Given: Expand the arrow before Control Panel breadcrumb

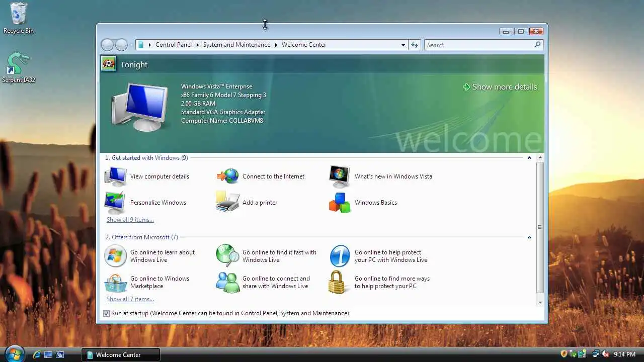Looking at the screenshot, I should tap(150, 45).
